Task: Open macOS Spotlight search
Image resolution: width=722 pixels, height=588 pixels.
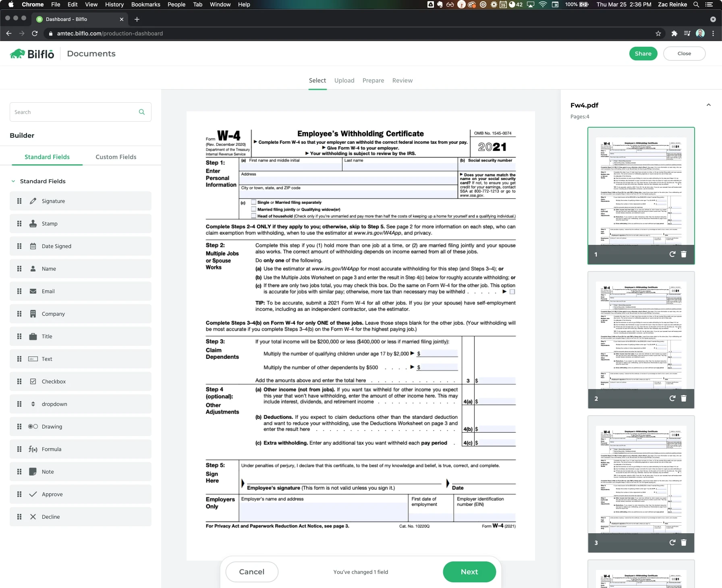Action: [696, 4]
